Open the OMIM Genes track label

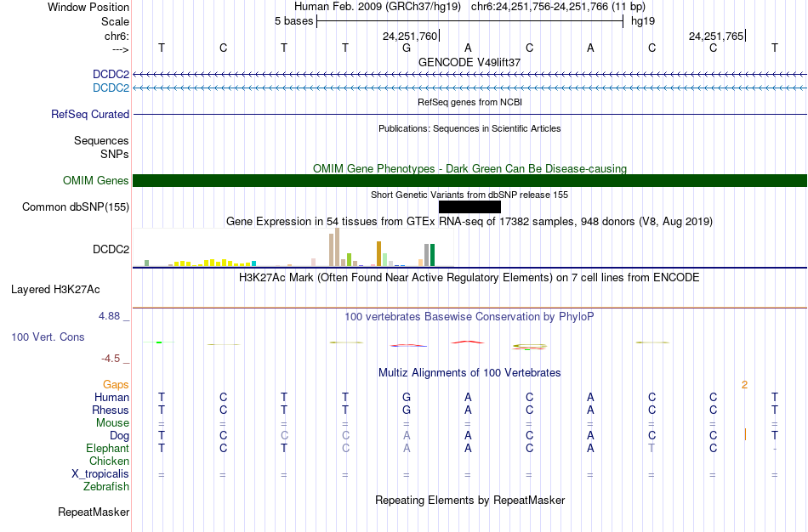96,181
